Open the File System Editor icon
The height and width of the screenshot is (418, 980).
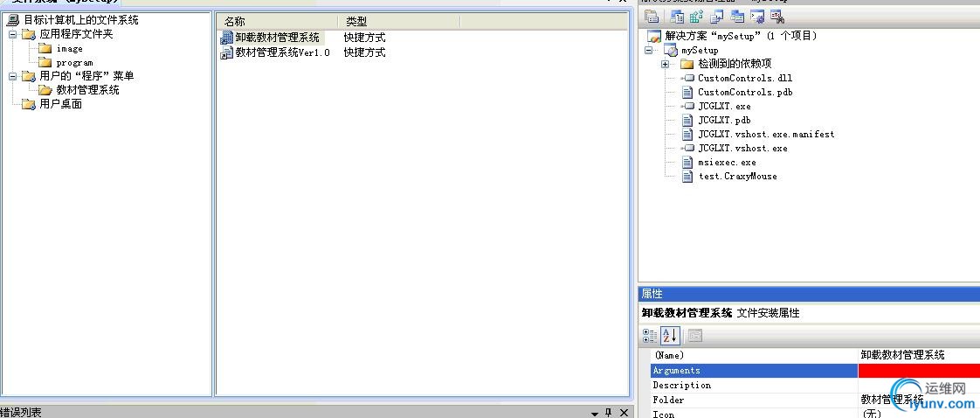click(x=678, y=17)
